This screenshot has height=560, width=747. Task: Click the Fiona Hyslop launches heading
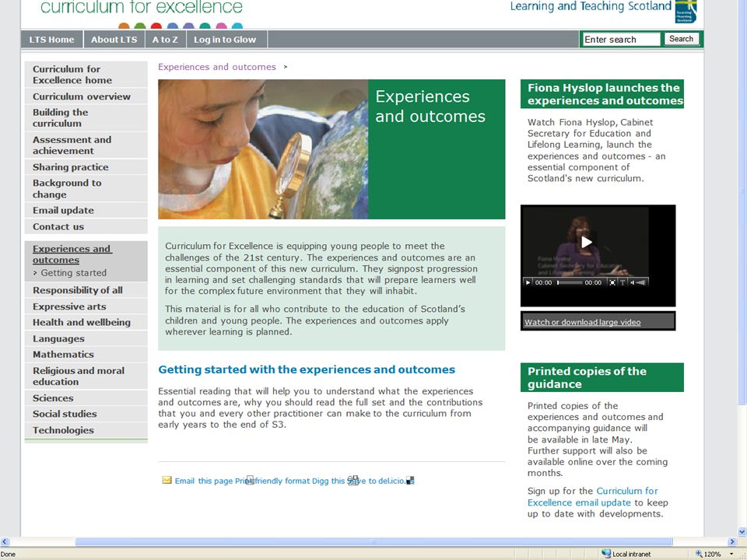pyautogui.click(x=602, y=94)
